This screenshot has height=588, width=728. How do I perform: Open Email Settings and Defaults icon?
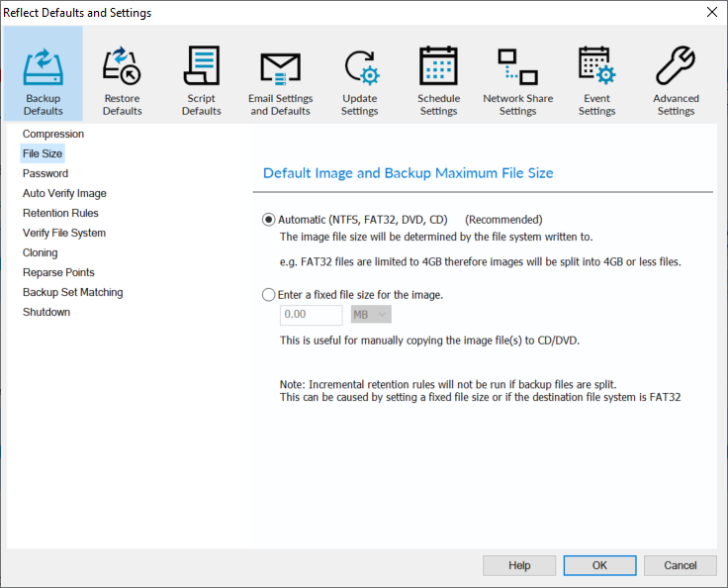[x=280, y=67]
